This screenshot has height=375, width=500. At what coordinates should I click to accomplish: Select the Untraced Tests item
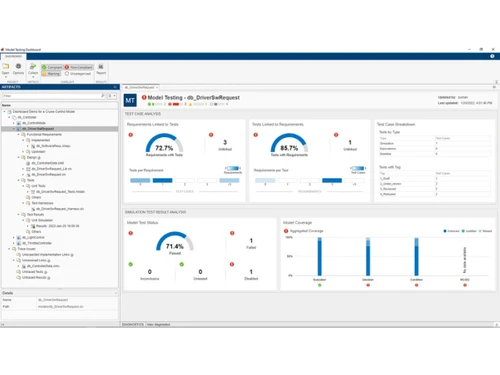pos(33,272)
